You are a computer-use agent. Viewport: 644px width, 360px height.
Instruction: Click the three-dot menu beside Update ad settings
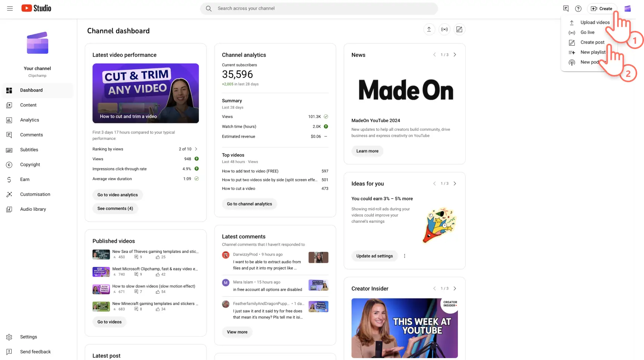tap(405, 256)
